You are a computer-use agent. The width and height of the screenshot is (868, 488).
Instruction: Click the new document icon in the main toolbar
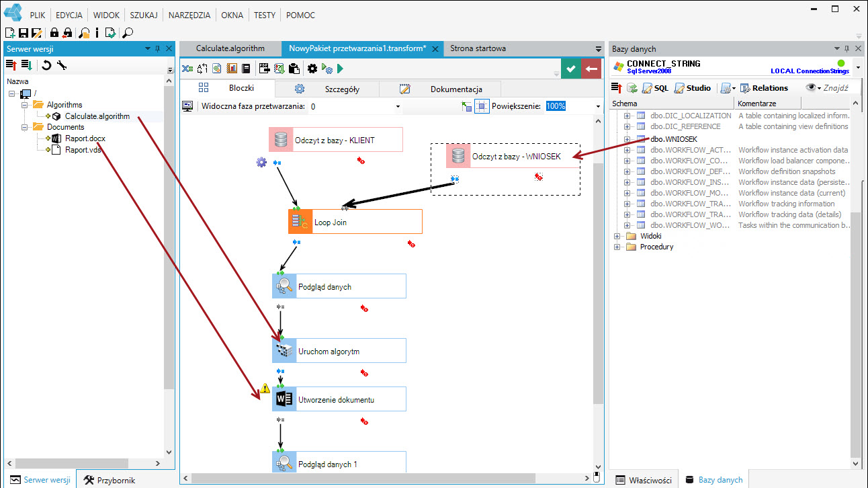tap(10, 32)
